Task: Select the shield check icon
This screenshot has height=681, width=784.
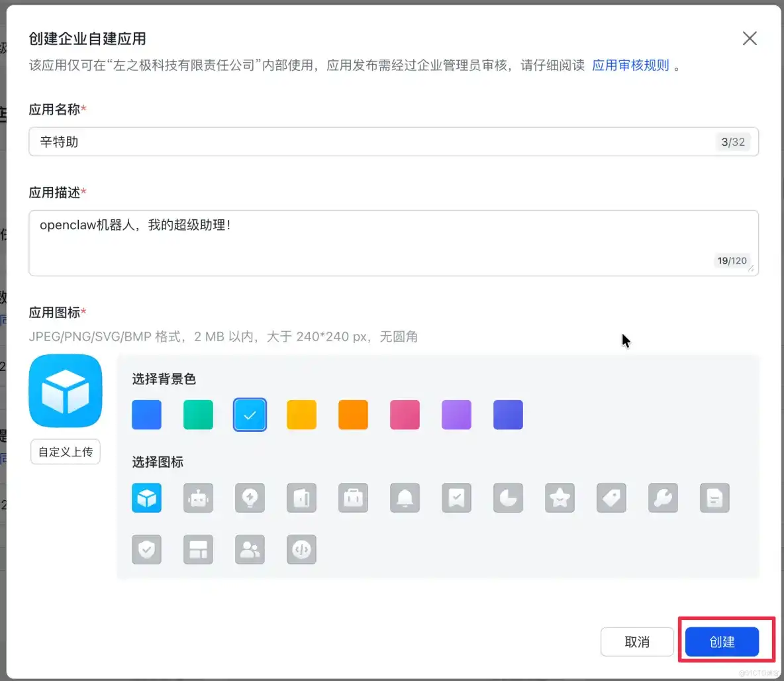Action: pyautogui.click(x=146, y=549)
